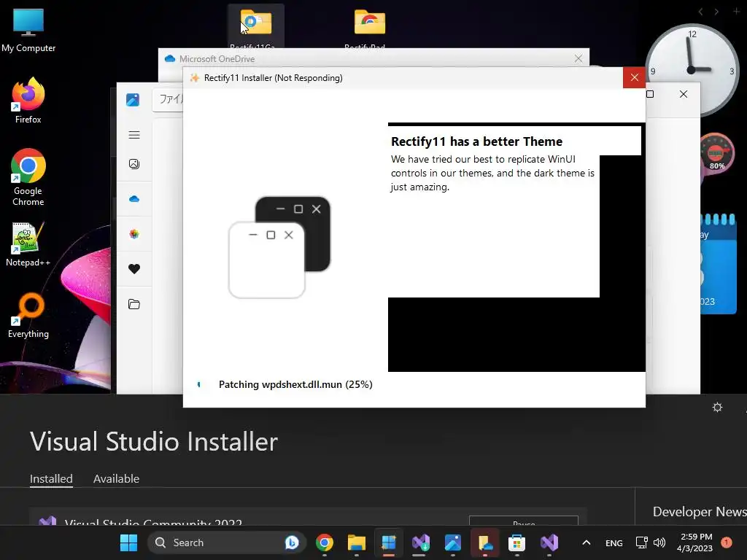The image size is (747, 560).
Task: Open the Rectify11 installer taskbar icon
Action: point(389,542)
